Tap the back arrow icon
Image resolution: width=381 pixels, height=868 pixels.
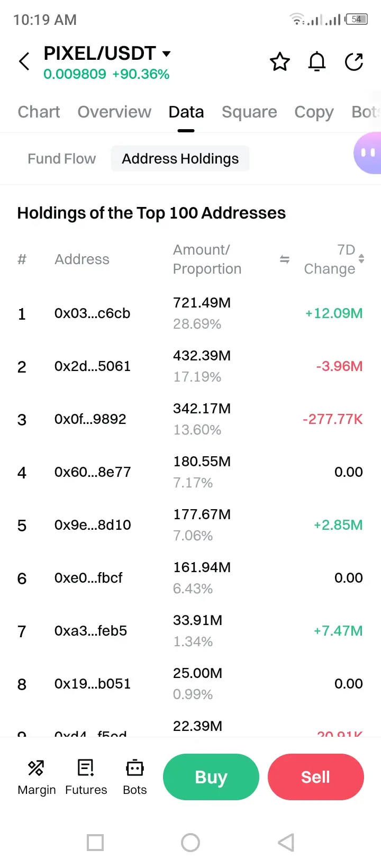24,61
